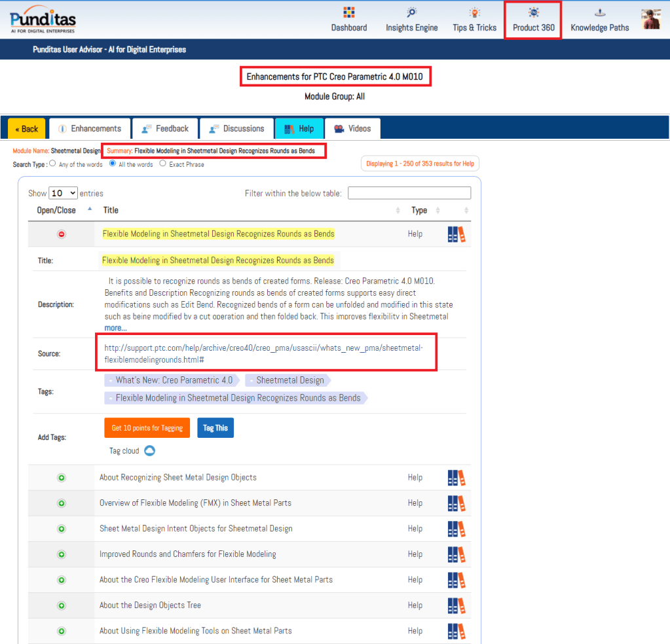
Task: Click the Tag cloud icon
Action: coord(149,451)
